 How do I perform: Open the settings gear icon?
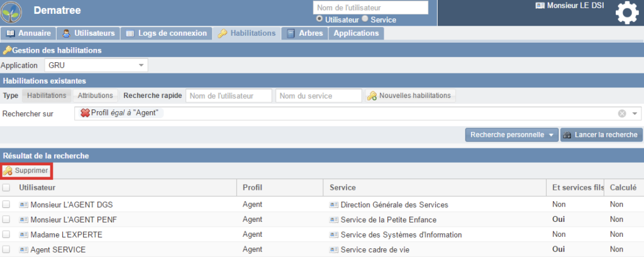tap(626, 13)
